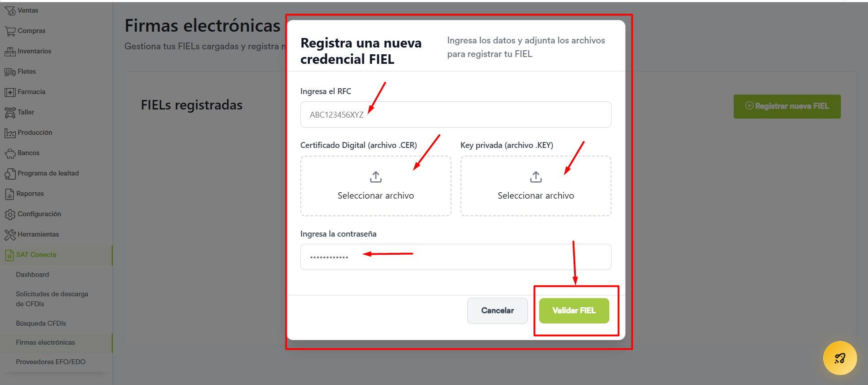The height and width of the screenshot is (385, 868).
Task: Open the Bancos piggy bank icon
Action: (x=10, y=153)
